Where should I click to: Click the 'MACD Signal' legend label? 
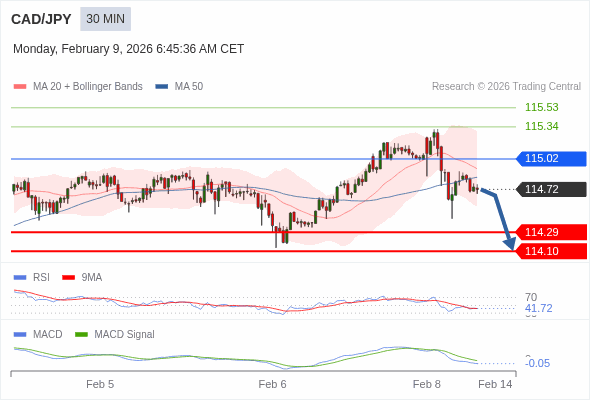(124, 335)
